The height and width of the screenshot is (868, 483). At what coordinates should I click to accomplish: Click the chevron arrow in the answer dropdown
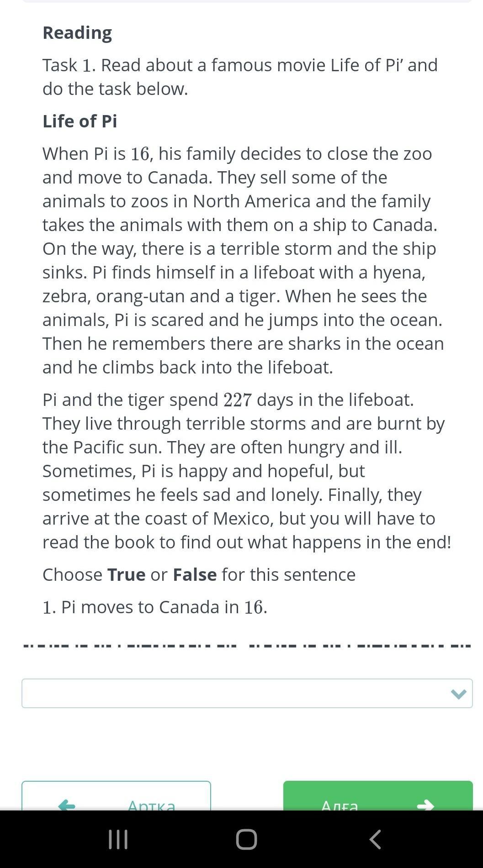[x=458, y=694]
